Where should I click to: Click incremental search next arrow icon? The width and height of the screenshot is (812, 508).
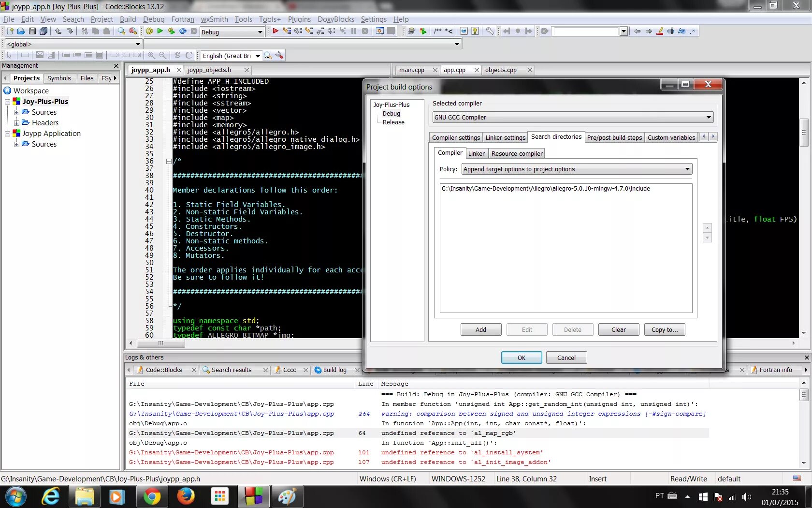pos(649,31)
